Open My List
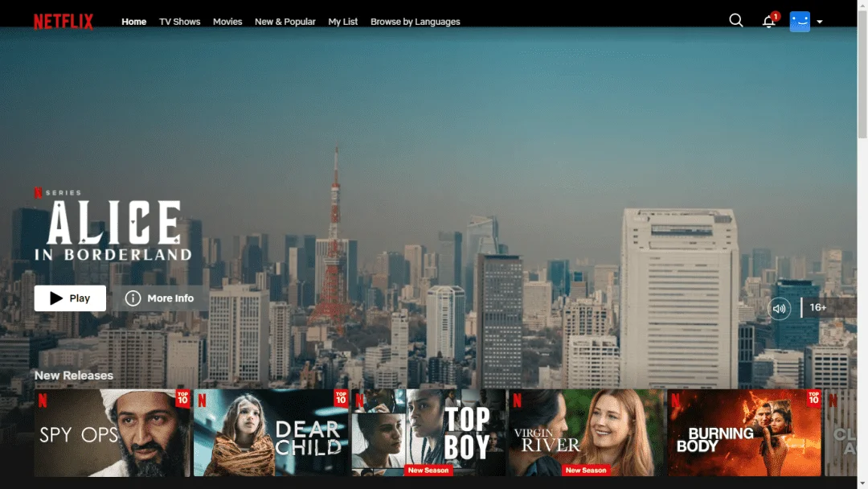The height and width of the screenshot is (489, 868). pos(342,22)
